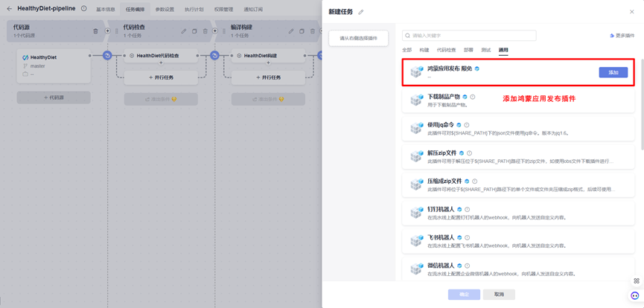Click the edit pencil on the 代码检查 stage
The width and height of the screenshot is (644, 308).
click(184, 31)
